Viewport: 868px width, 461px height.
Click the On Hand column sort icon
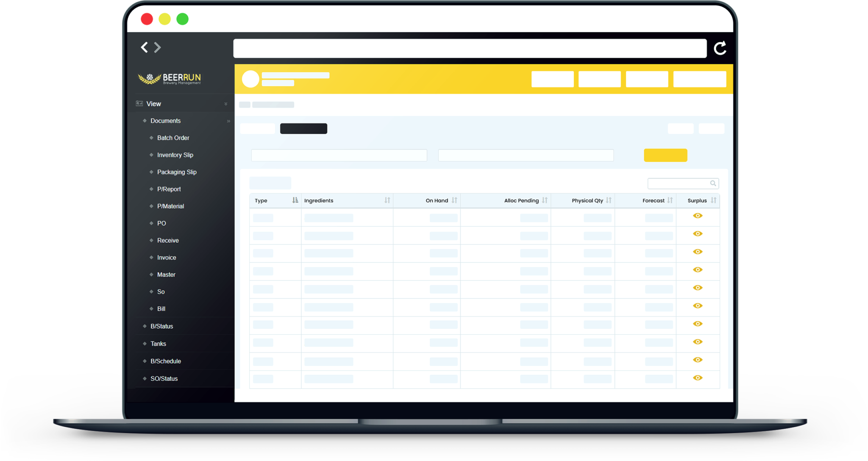[455, 200]
